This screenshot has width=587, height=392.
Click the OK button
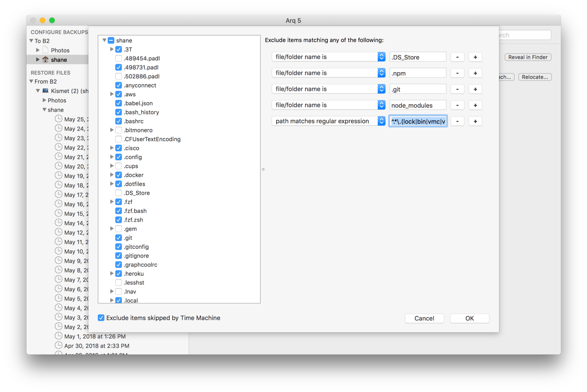click(469, 318)
